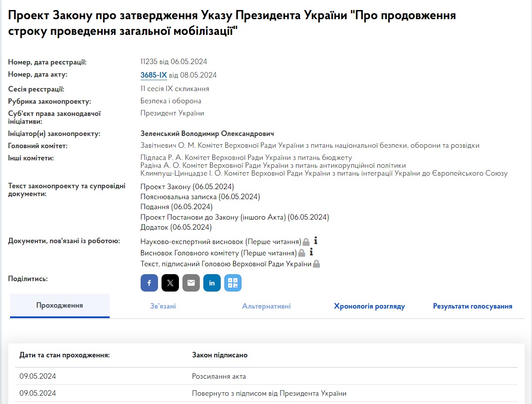
Task: Share the page on X (Twitter)
Action: [x=170, y=283]
